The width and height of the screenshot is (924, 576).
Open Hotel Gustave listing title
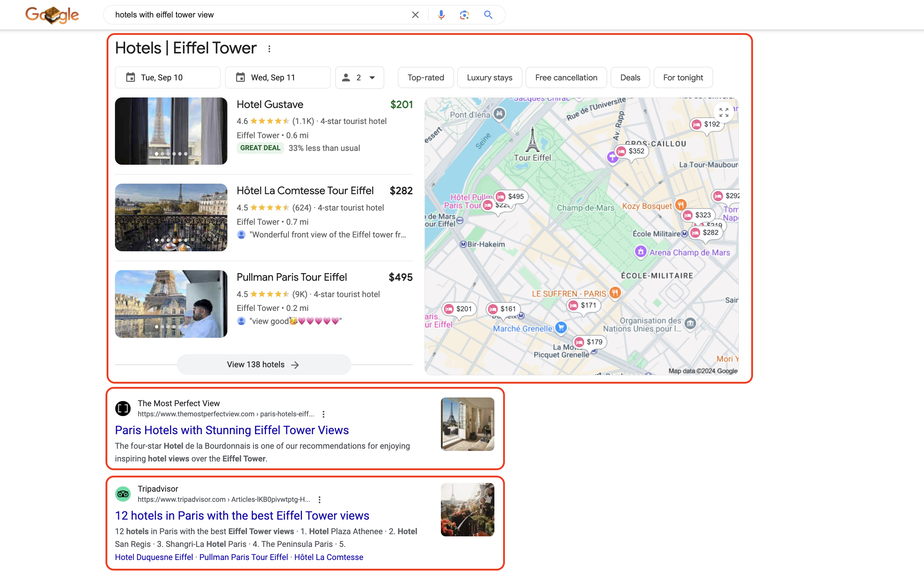(x=270, y=104)
